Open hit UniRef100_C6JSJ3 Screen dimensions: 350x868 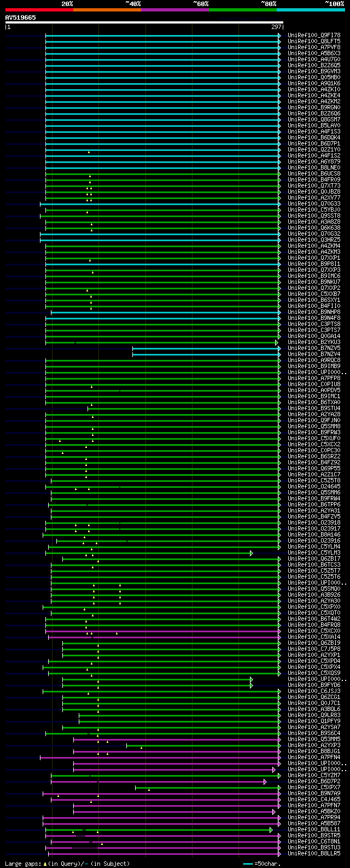pyautogui.click(x=314, y=691)
